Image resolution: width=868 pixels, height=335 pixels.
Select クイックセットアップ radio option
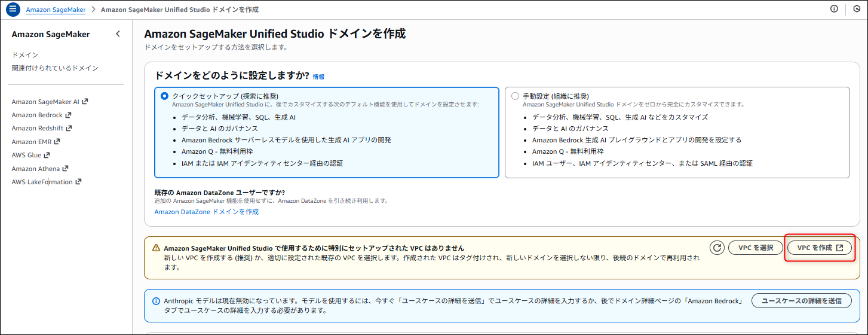[x=165, y=96]
